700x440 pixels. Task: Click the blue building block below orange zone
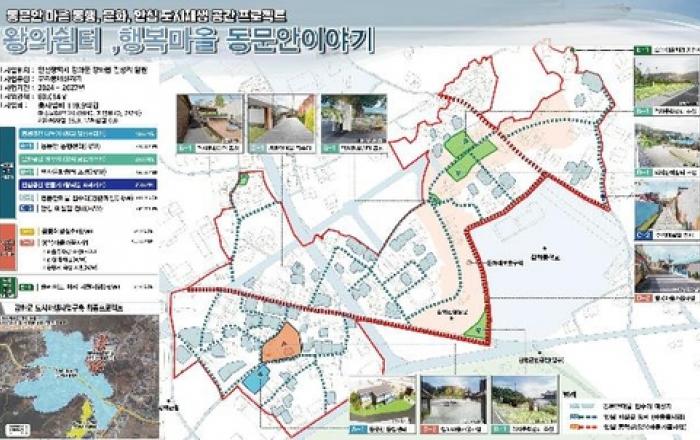pos(256,377)
